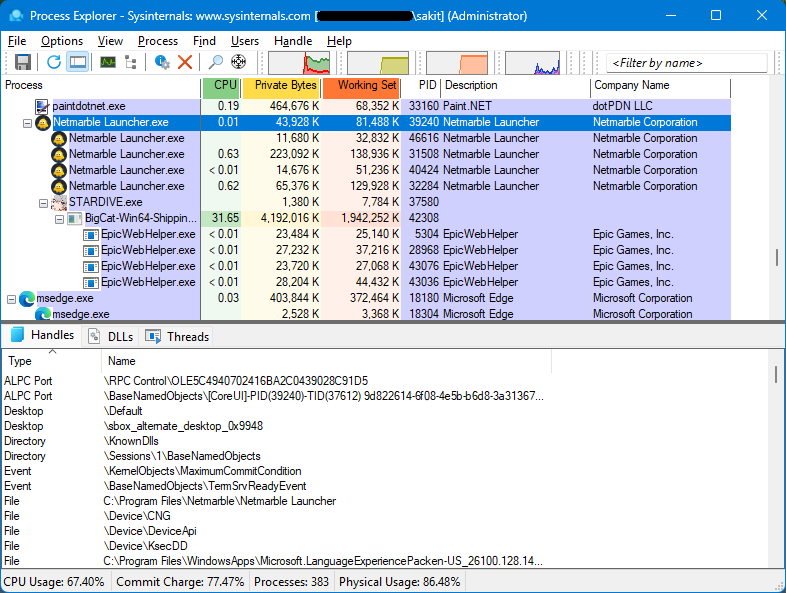
Task: Collapse the selected Netmarble Launcher.exe tree
Action: click(x=28, y=123)
